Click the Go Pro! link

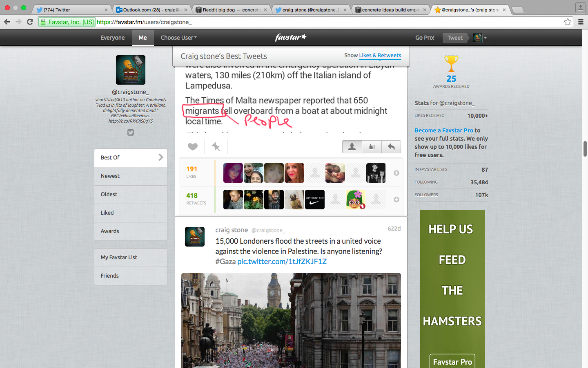click(425, 38)
